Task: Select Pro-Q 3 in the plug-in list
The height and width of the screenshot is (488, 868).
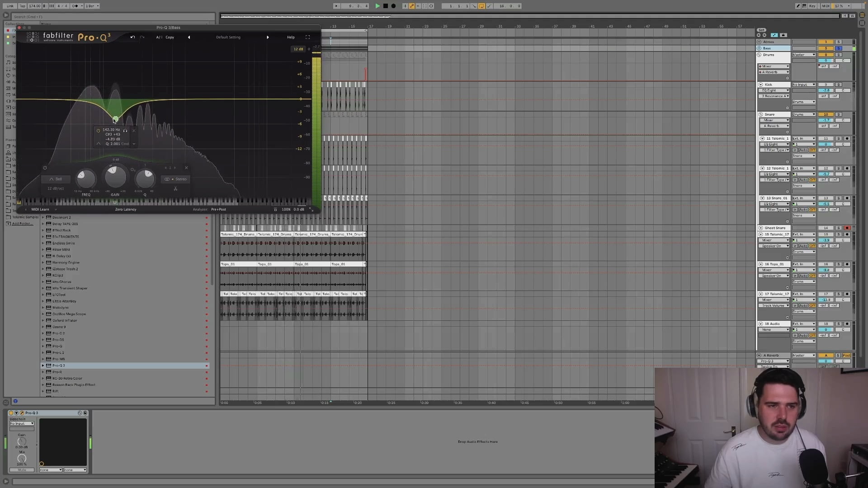Action: click(x=125, y=366)
